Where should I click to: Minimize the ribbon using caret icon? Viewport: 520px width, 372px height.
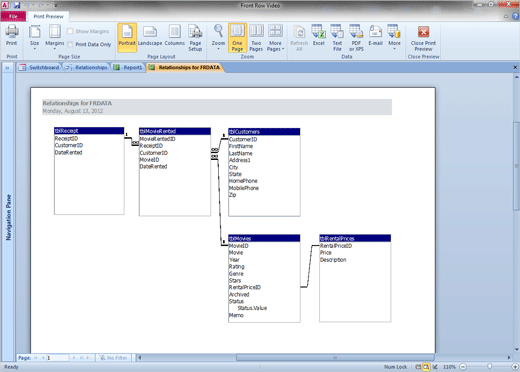pyautogui.click(x=506, y=16)
